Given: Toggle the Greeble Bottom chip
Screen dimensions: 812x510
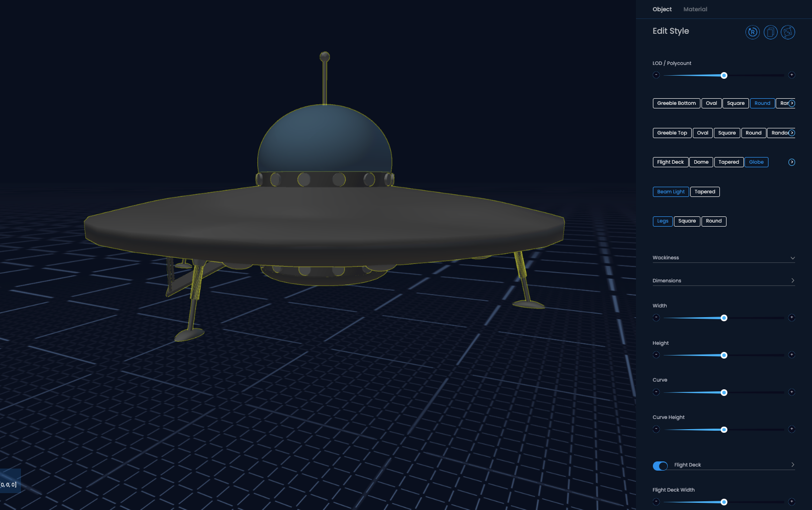Looking at the screenshot, I should [676, 103].
